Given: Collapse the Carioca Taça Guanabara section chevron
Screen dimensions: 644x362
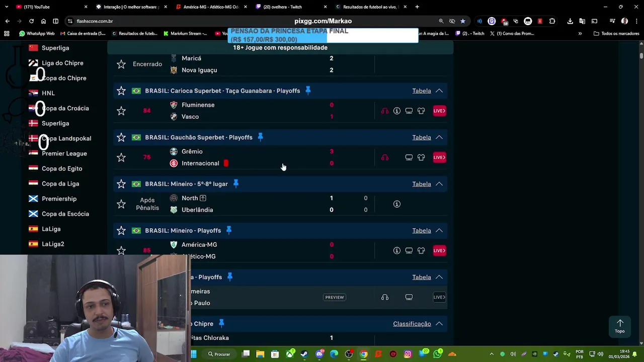Looking at the screenshot, I should click(x=439, y=91).
